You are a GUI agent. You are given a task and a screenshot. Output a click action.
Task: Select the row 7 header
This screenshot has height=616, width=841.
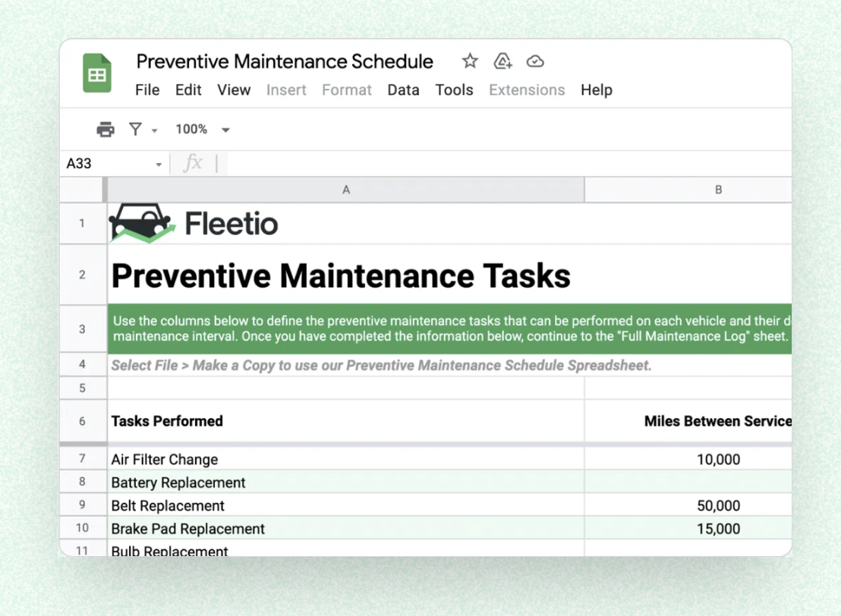83,459
